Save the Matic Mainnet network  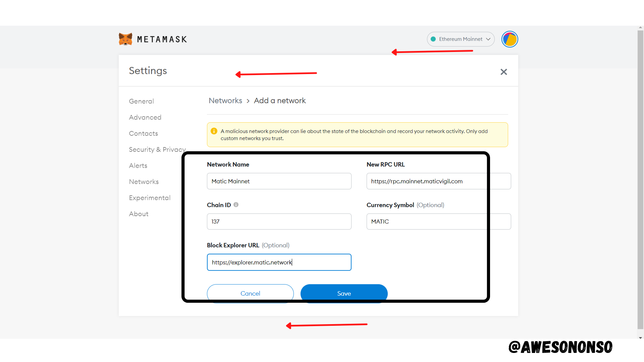click(344, 294)
